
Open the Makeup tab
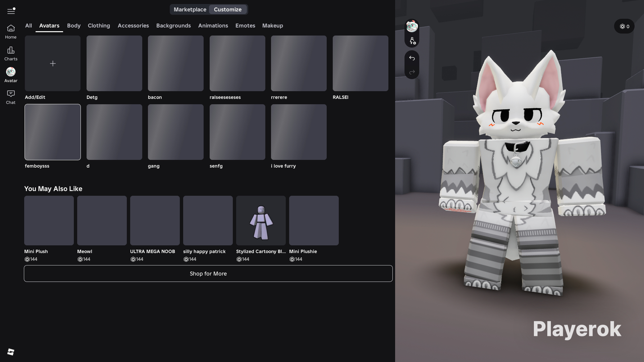click(273, 26)
